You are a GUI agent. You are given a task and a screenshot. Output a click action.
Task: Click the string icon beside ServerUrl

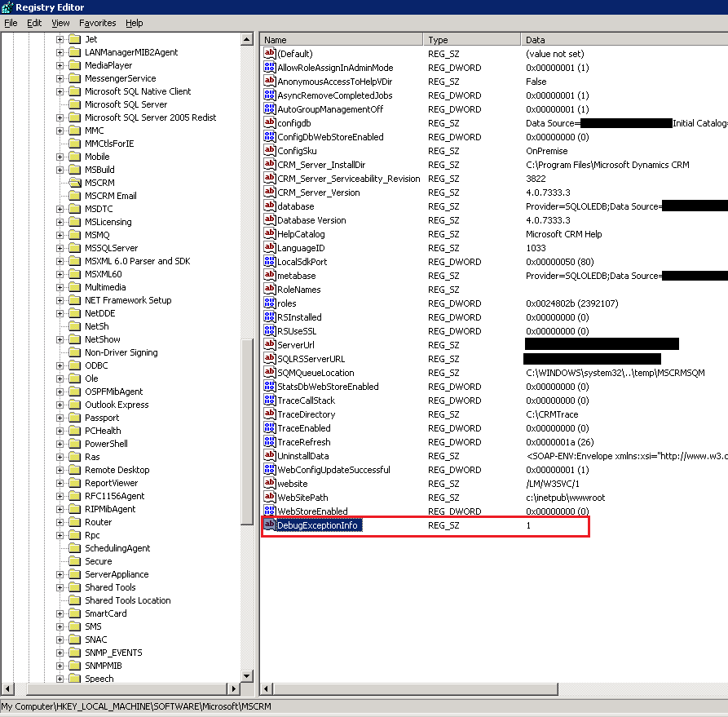(x=269, y=344)
